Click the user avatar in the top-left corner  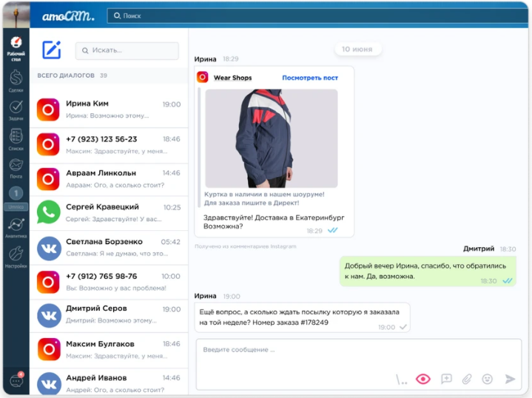click(x=16, y=15)
